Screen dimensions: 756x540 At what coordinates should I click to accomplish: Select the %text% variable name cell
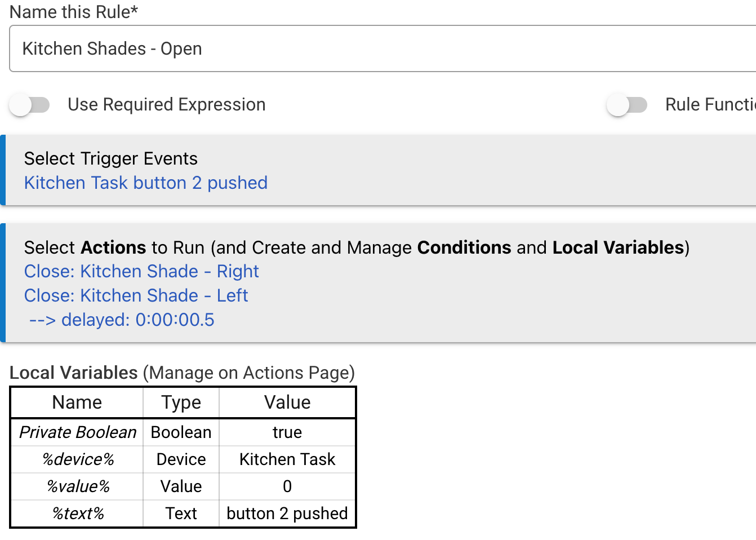78,514
